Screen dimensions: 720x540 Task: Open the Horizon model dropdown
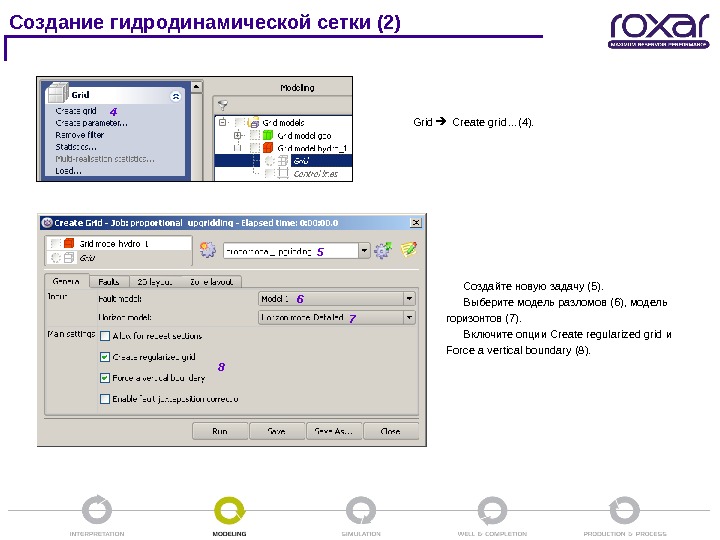tap(337, 318)
